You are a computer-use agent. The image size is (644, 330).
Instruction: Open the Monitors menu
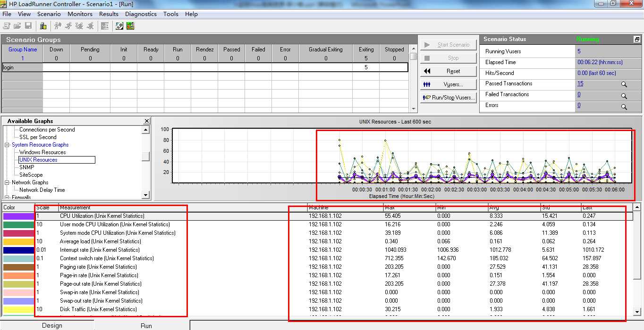(80, 14)
